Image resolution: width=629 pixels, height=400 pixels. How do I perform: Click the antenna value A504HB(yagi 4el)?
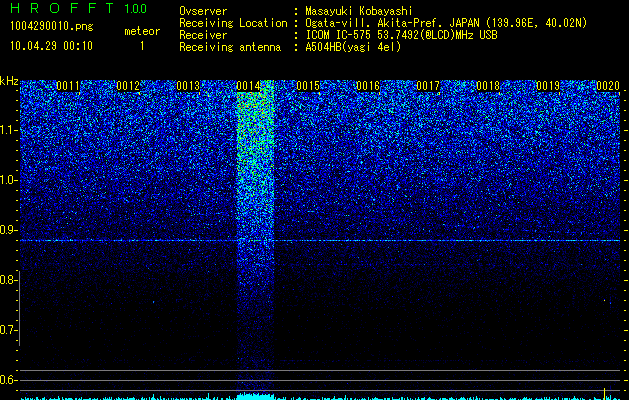coord(353,47)
